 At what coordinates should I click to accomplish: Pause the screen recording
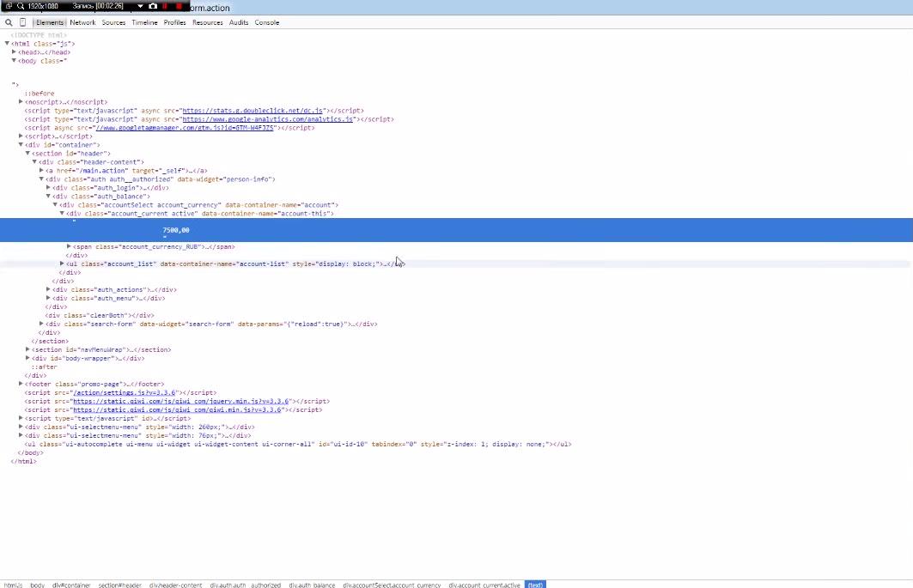point(166,6)
